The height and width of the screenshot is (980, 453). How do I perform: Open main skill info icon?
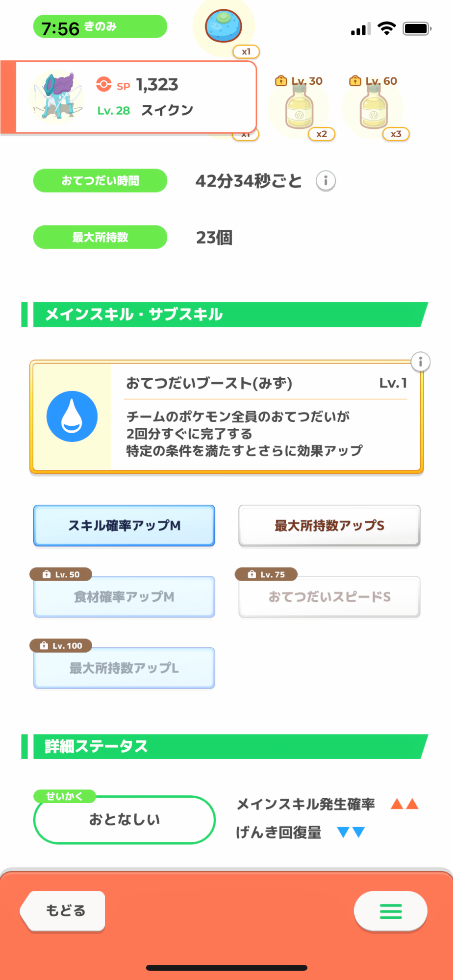point(420,362)
